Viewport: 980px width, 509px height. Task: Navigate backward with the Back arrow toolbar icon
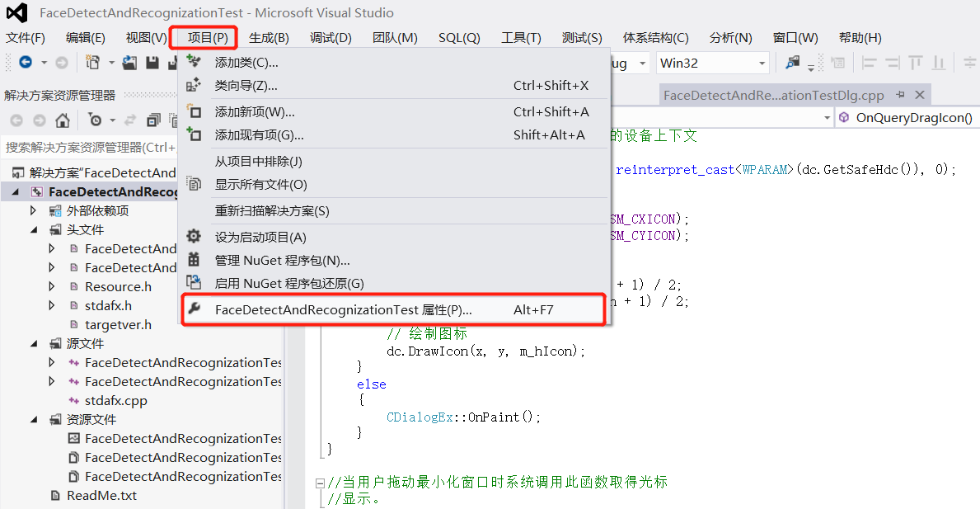(x=25, y=62)
